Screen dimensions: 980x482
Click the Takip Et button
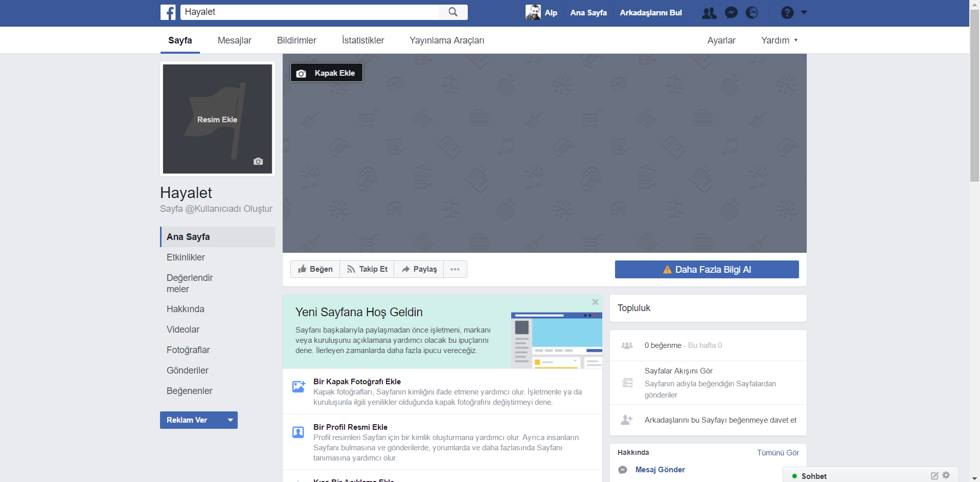(367, 269)
